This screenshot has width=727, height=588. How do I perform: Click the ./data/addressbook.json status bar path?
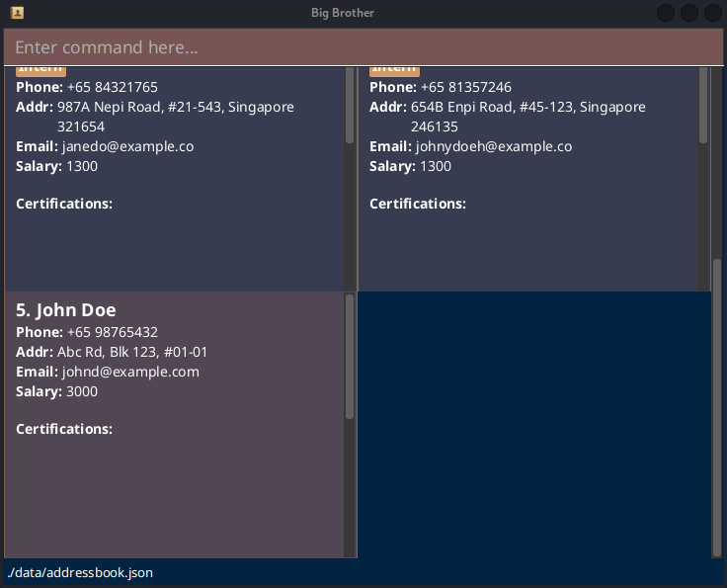[80, 573]
